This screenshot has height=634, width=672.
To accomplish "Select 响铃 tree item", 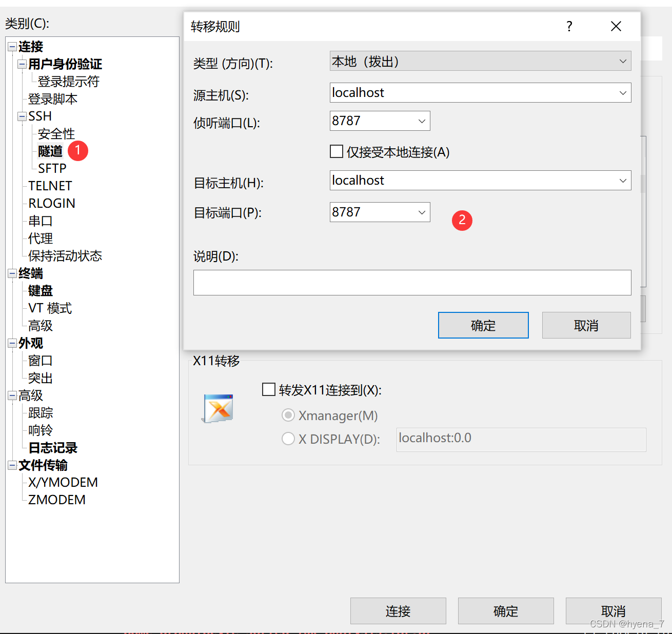I will pos(41,430).
